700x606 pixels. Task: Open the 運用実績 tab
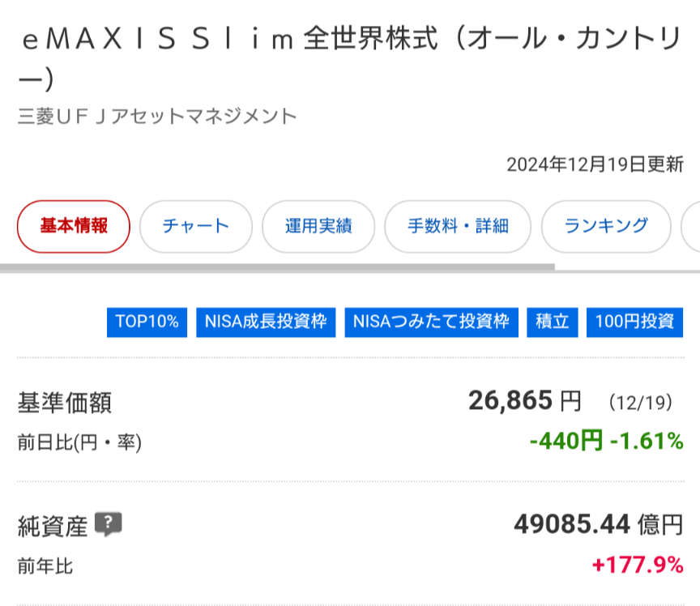click(318, 227)
